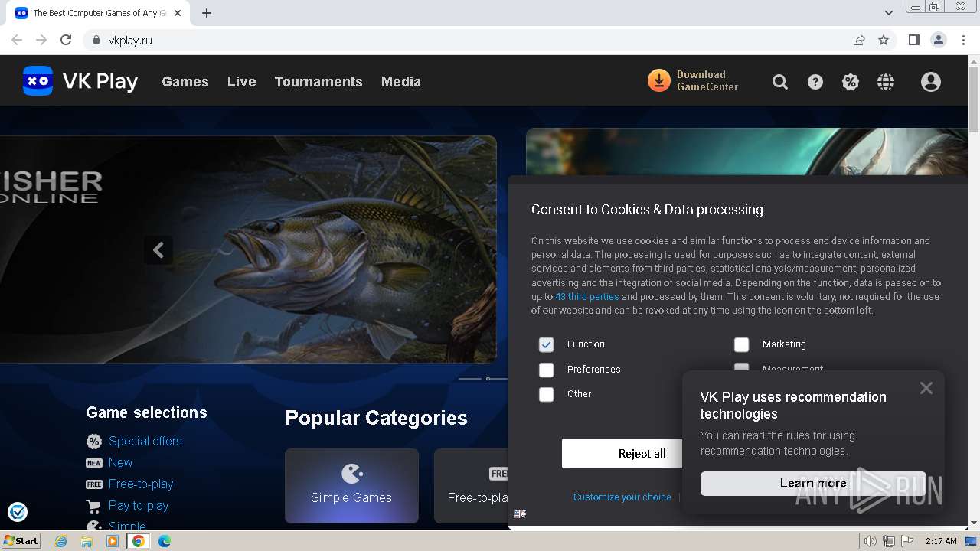The height and width of the screenshot is (551, 980).
Task: Enable the Other consent checkbox
Action: [546, 394]
